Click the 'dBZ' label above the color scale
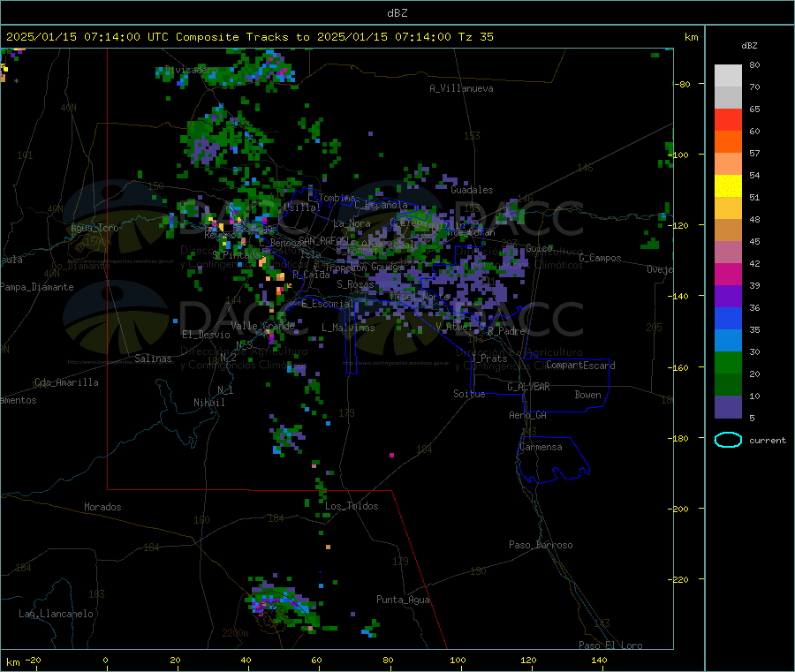Image resolution: width=795 pixels, height=672 pixels. point(749,46)
